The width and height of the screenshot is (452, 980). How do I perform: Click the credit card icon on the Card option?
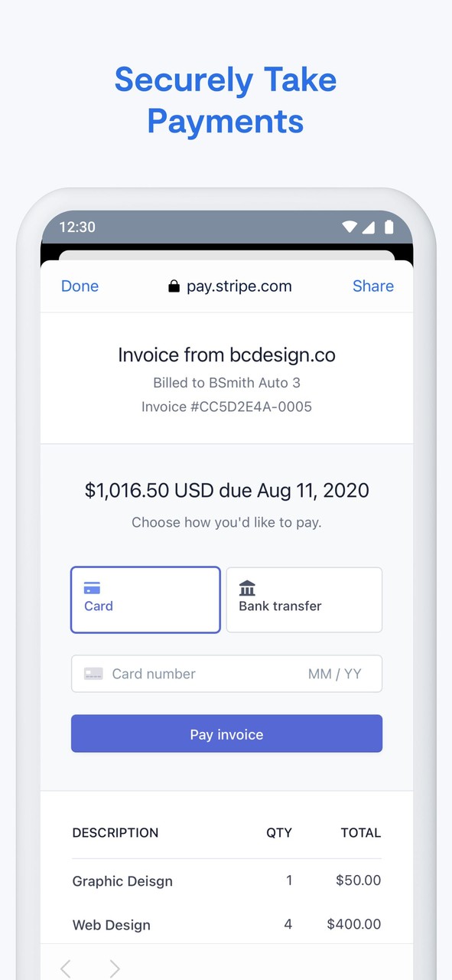93,588
